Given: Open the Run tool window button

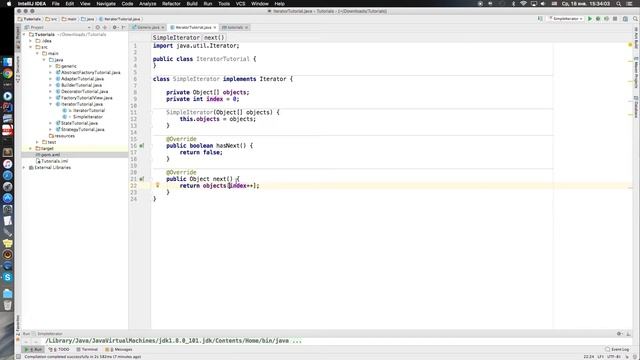Looking at the screenshot, I should [33, 349].
